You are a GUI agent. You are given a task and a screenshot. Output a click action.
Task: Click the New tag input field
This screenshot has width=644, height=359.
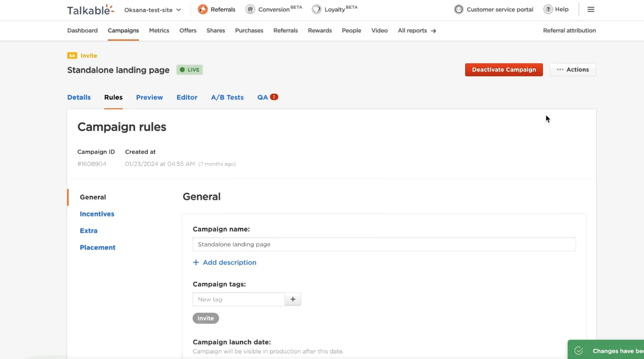tap(239, 299)
